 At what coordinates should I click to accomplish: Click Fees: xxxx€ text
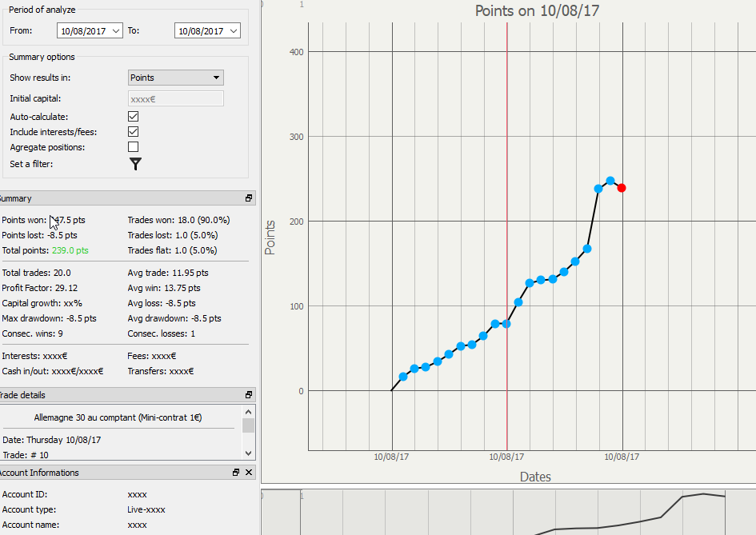[x=152, y=356]
